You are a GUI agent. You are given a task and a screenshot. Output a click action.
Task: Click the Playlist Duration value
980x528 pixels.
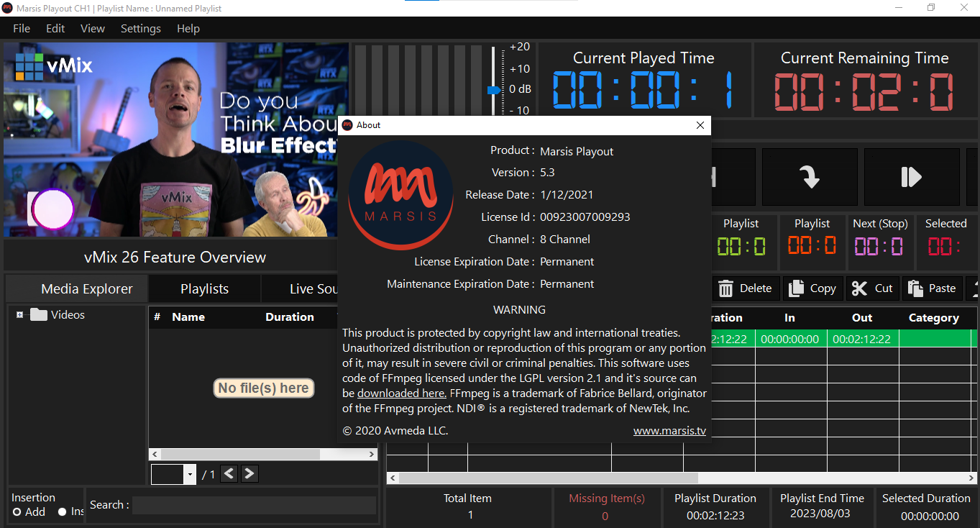[715, 515]
